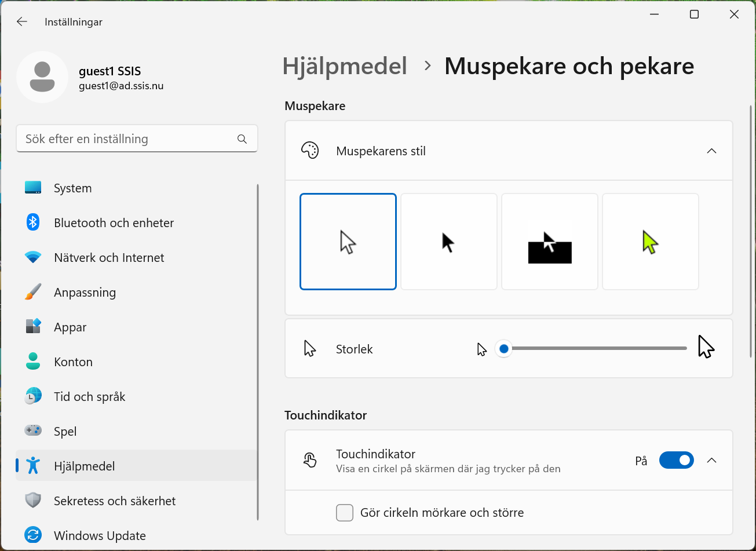Click the large cursor icon right of size slider
The height and width of the screenshot is (551, 756).
(x=706, y=347)
